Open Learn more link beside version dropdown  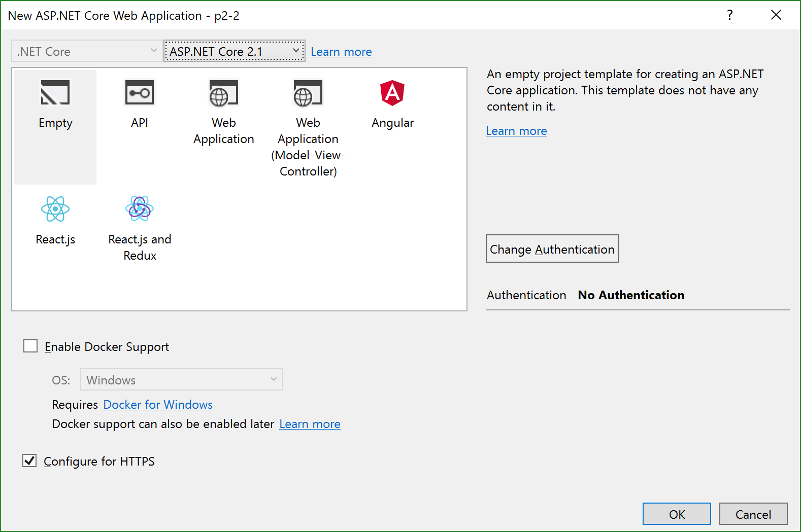(341, 52)
